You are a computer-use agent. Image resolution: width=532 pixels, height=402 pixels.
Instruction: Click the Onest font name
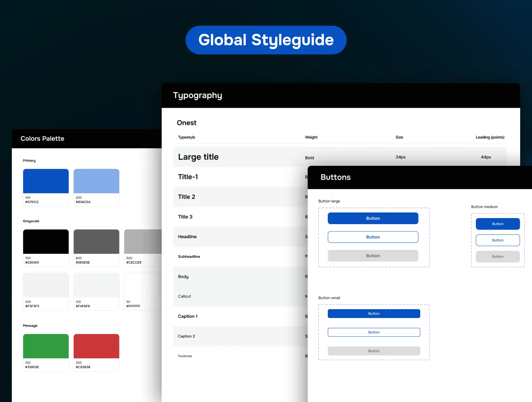pos(186,123)
